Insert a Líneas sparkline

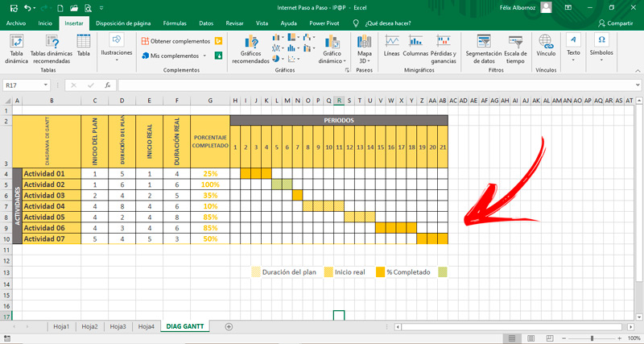click(x=392, y=46)
